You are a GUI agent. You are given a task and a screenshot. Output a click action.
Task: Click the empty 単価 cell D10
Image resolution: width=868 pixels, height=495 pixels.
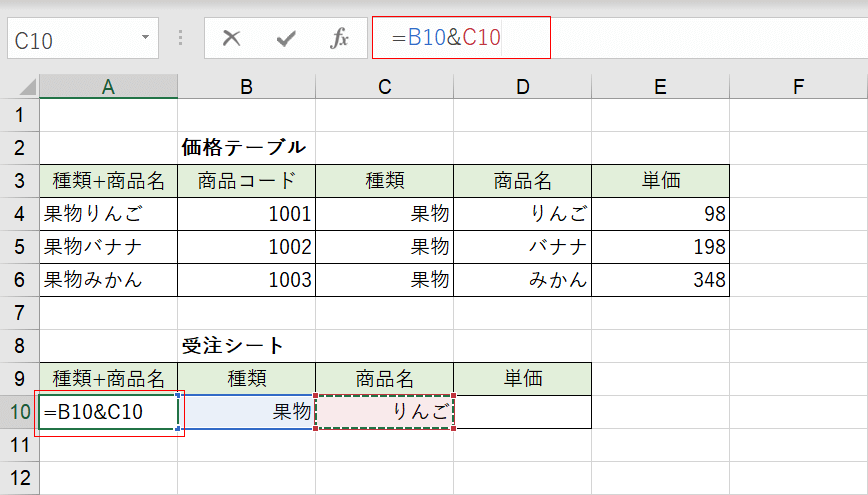[522, 412]
